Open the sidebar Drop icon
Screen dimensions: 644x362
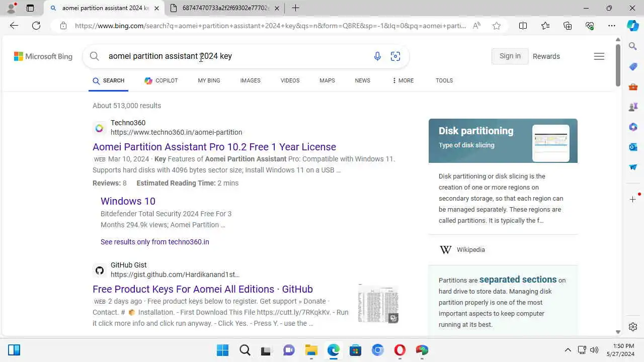click(x=633, y=167)
